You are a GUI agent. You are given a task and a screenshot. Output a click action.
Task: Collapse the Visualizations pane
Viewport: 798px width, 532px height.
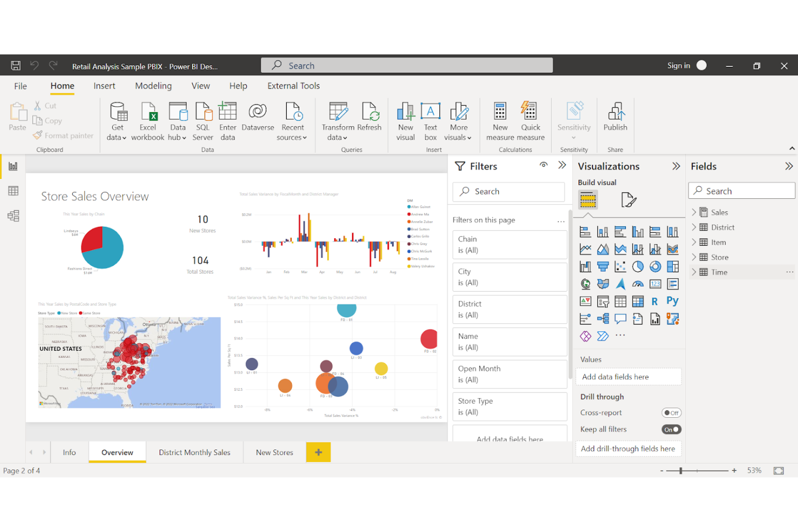676,166
